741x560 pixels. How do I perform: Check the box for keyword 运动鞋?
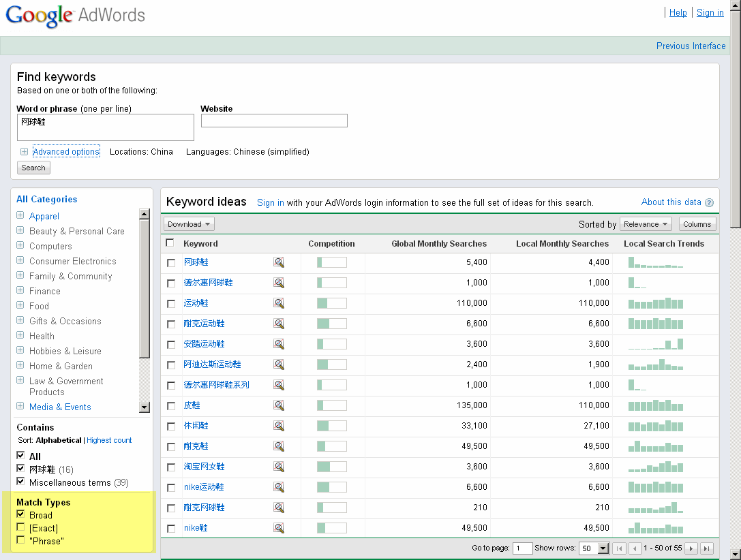[171, 304]
